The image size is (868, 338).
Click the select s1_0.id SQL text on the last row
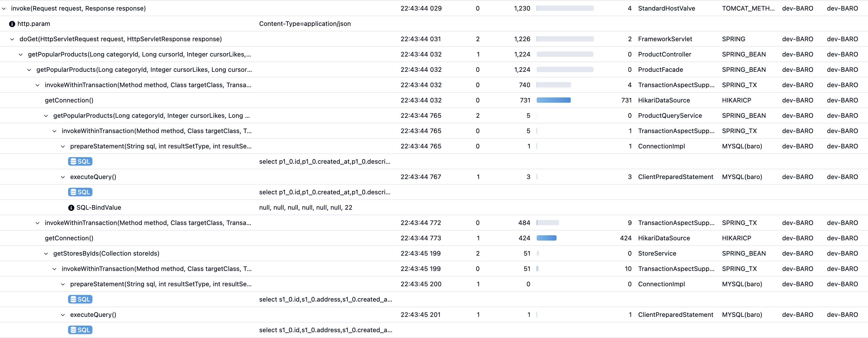click(x=325, y=330)
